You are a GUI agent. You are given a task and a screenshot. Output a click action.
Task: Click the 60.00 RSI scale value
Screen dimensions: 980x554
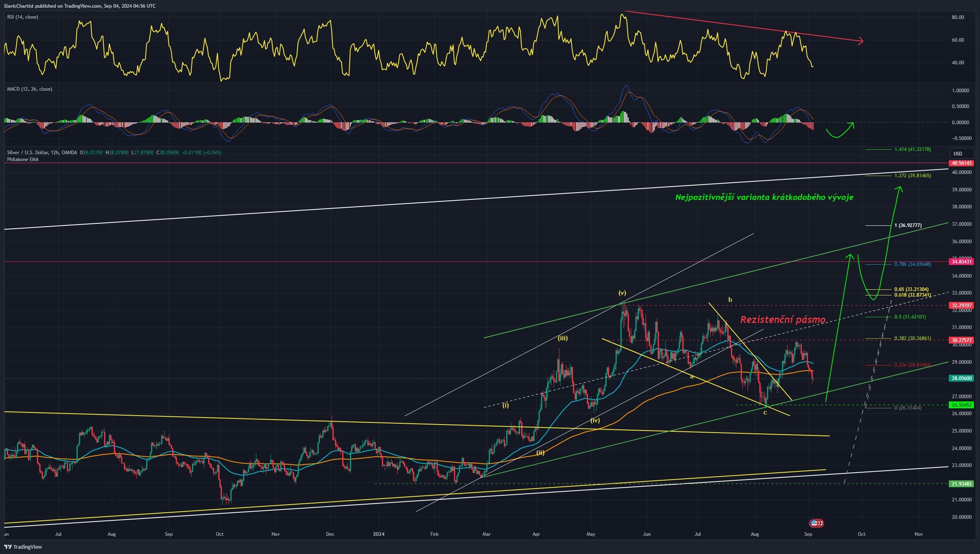[958, 40]
